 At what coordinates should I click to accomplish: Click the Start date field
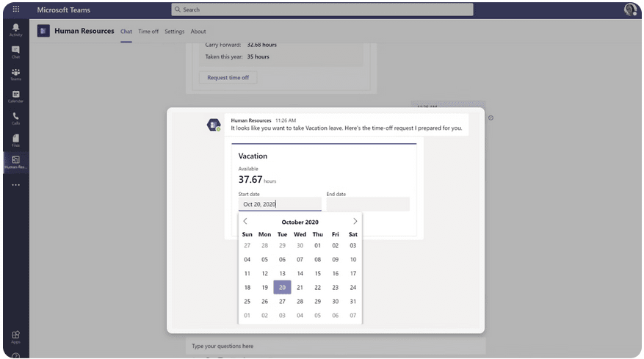coord(280,204)
